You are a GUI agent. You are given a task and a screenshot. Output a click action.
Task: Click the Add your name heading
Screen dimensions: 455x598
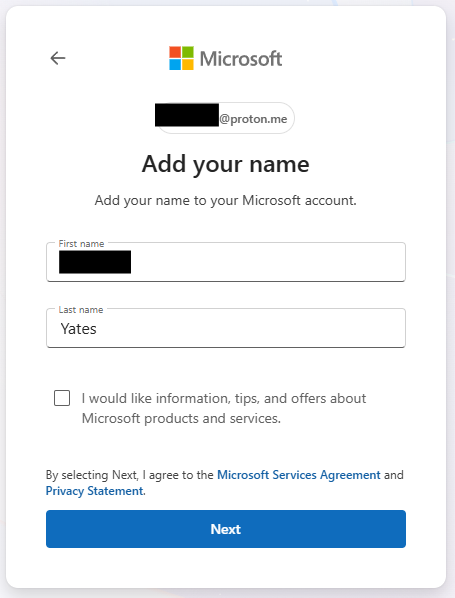coord(225,164)
